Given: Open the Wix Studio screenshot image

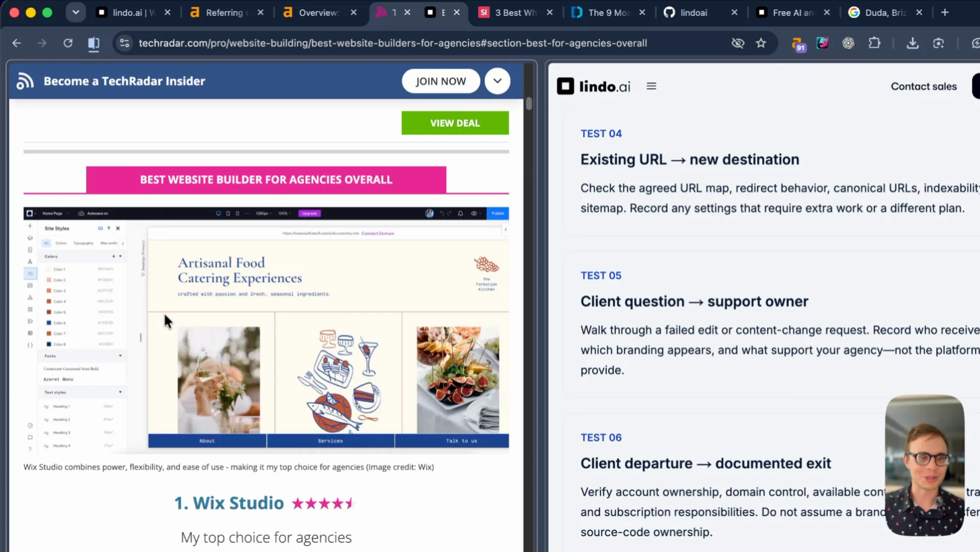Looking at the screenshot, I should (266, 330).
